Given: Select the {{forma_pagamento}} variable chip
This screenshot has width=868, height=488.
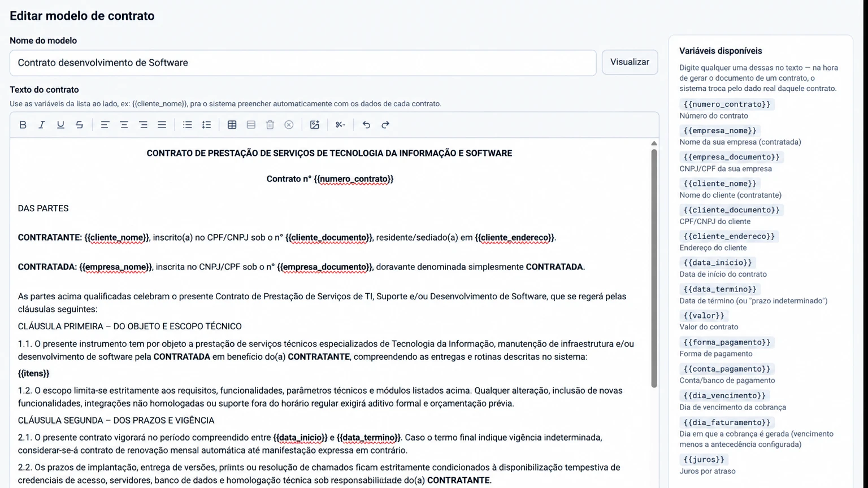Looking at the screenshot, I should [727, 342].
